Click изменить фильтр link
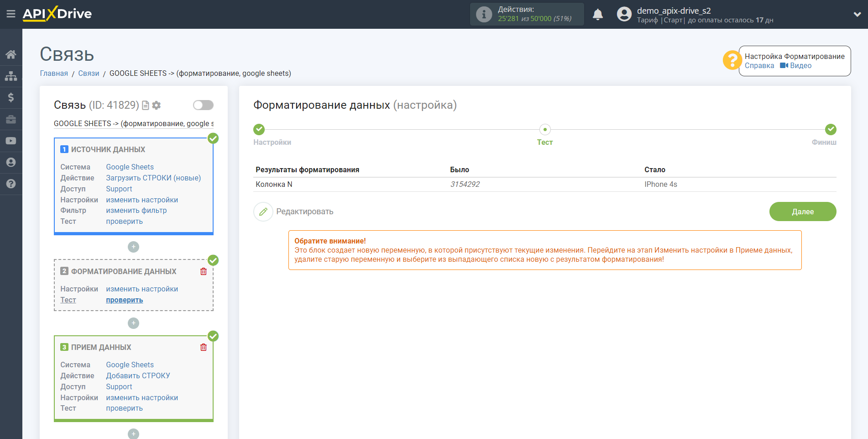Screen dimensions: 868x439 (x=136, y=210)
